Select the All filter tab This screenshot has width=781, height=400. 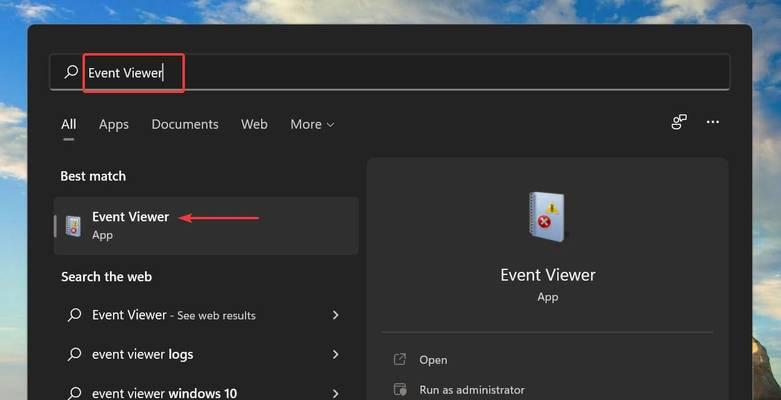click(69, 124)
